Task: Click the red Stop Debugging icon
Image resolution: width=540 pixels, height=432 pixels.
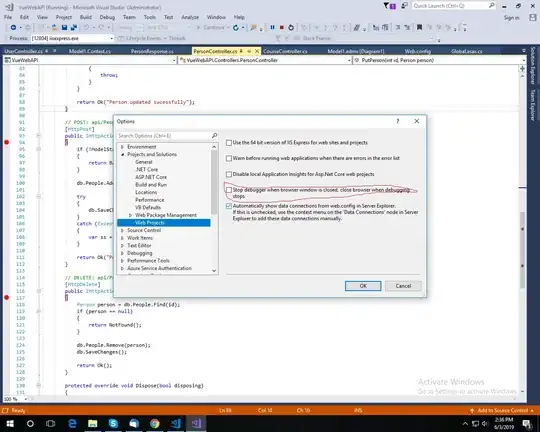Action: click(282, 28)
